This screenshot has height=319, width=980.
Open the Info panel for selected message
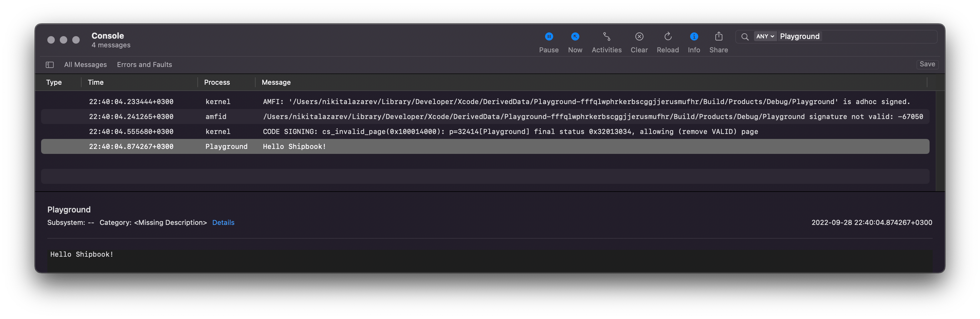(694, 36)
